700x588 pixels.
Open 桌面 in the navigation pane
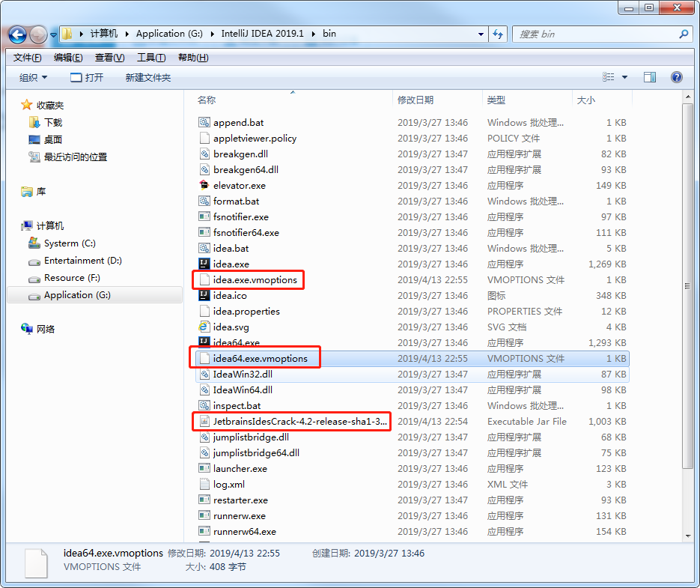(45, 139)
